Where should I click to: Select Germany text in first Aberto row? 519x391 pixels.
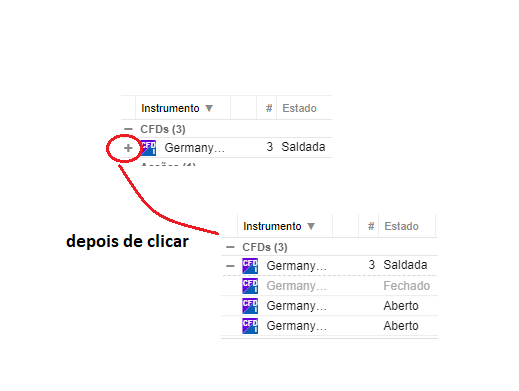click(296, 306)
